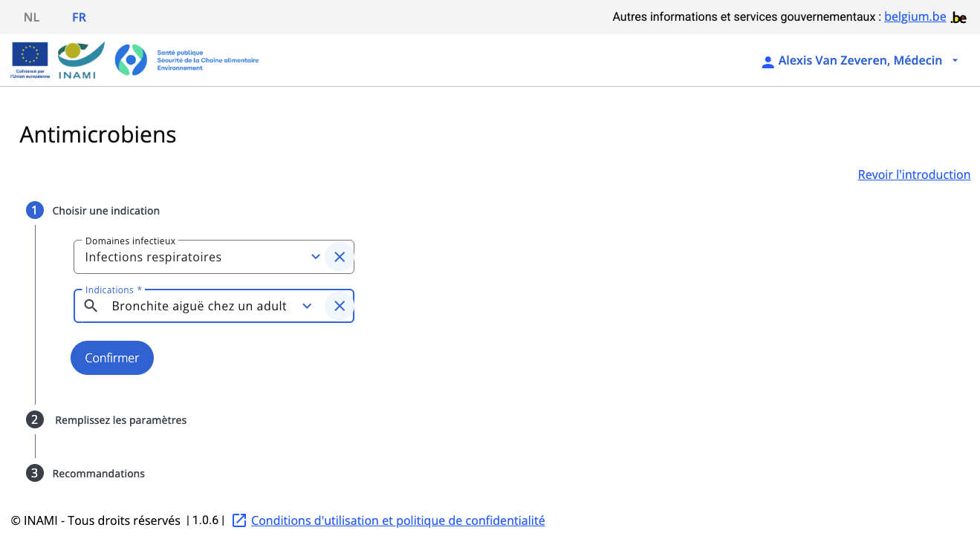Click the user profile person icon

click(x=768, y=62)
